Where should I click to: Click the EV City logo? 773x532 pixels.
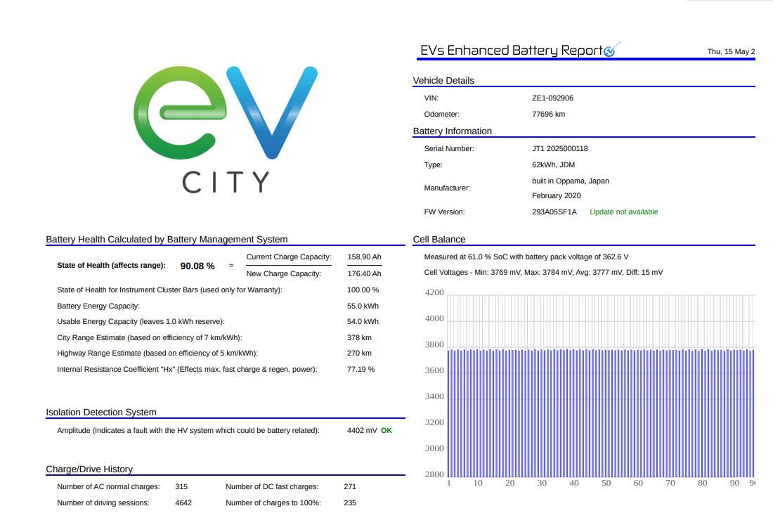pyautogui.click(x=226, y=130)
